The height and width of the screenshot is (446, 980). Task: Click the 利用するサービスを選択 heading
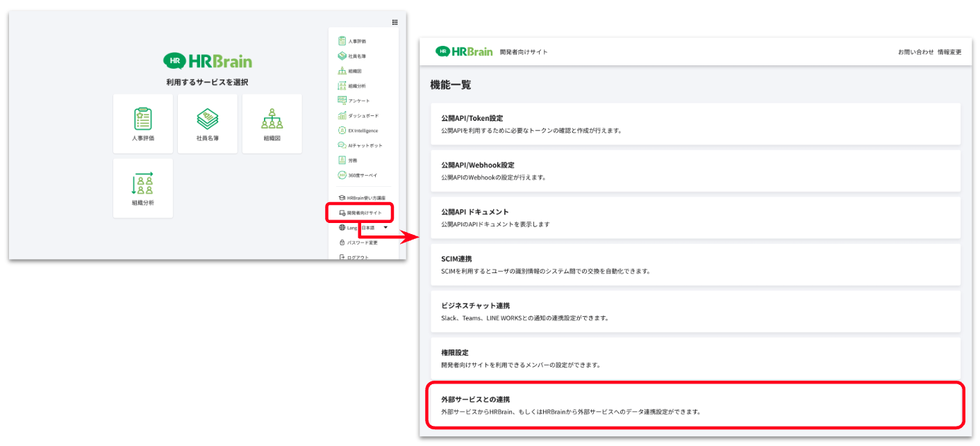[x=207, y=82]
